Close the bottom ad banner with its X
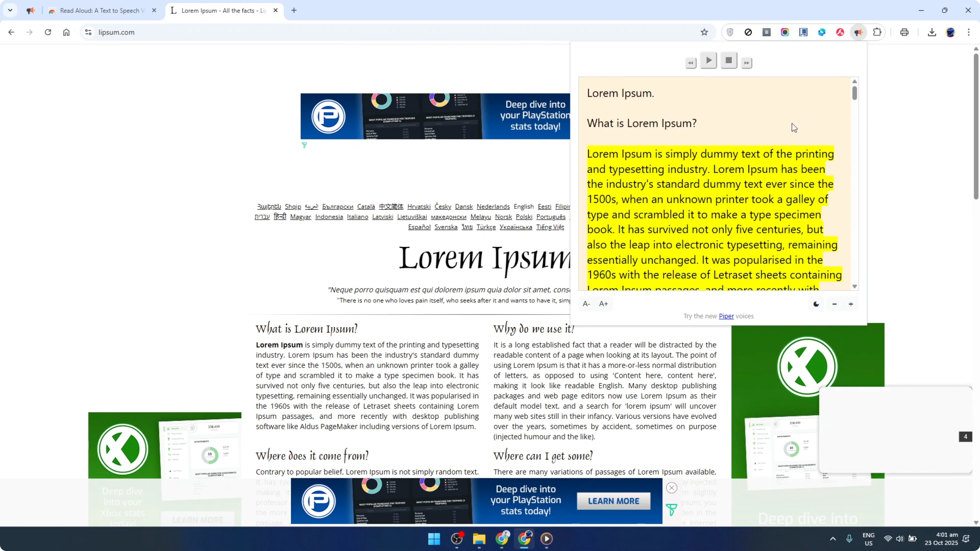980x551 pixels. [671, 487]
